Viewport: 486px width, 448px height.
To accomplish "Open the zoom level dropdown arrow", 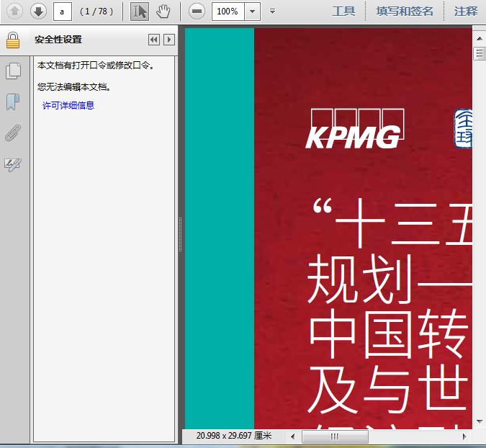I will [x=253, y=12].
